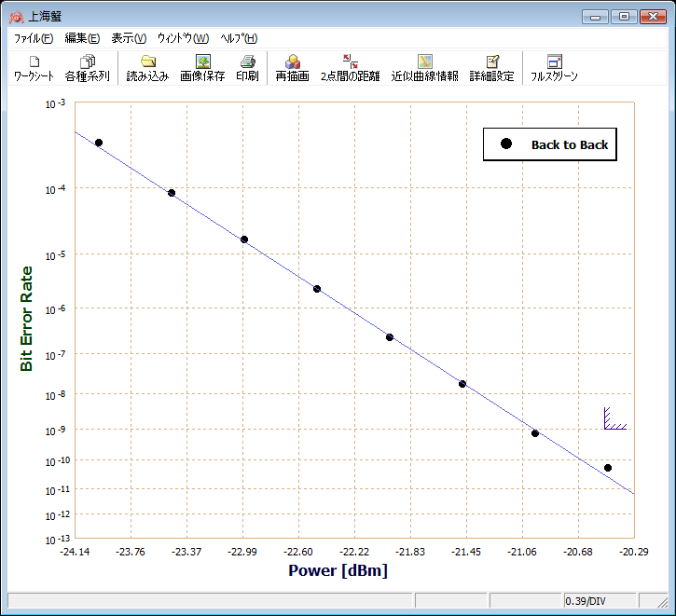Redraw the plot using 再描画

point(292,68)
